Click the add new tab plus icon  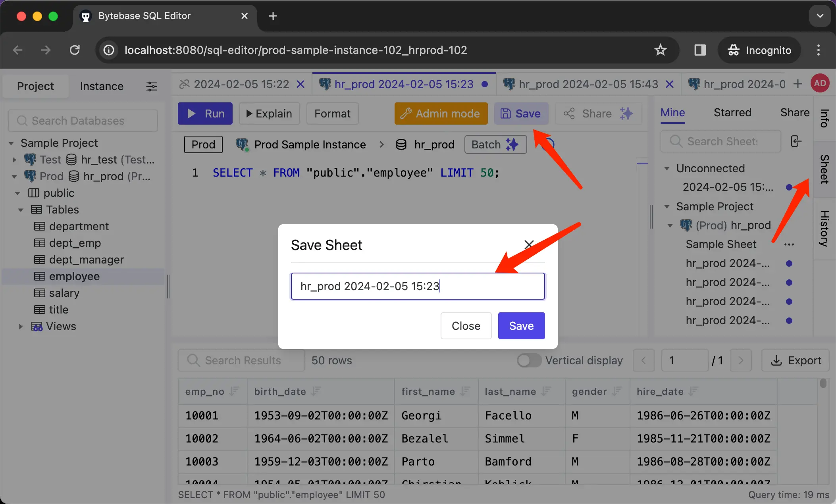point(797,84)
